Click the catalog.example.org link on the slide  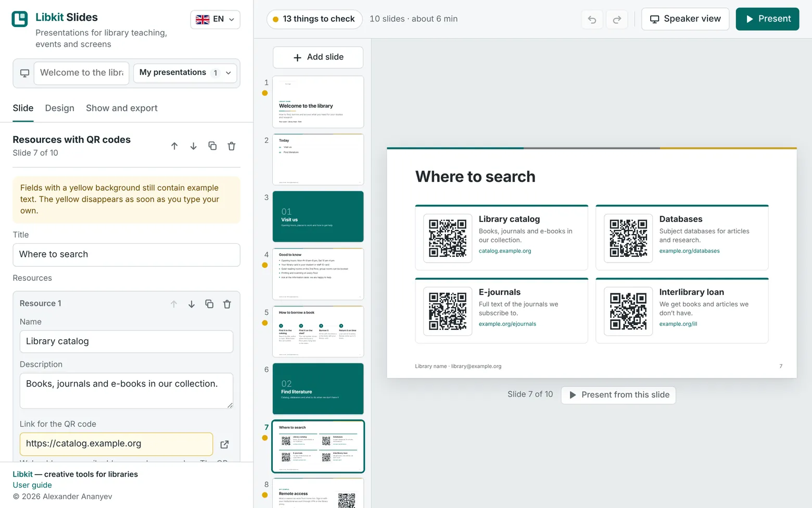(x=505, y=251)
